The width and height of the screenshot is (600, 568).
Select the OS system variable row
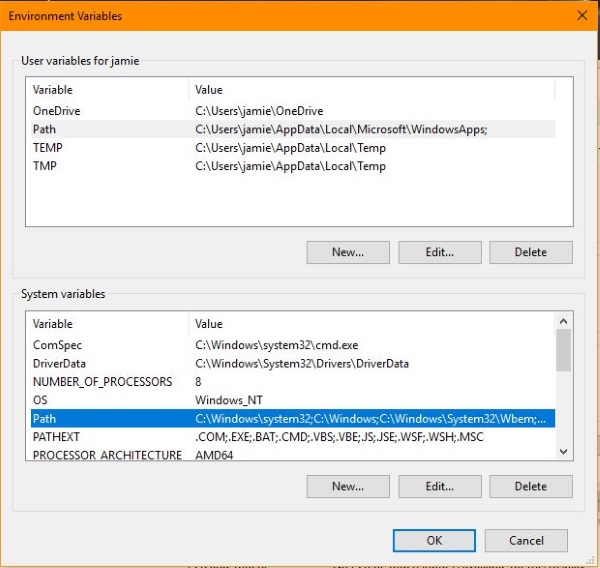(293, 400)
